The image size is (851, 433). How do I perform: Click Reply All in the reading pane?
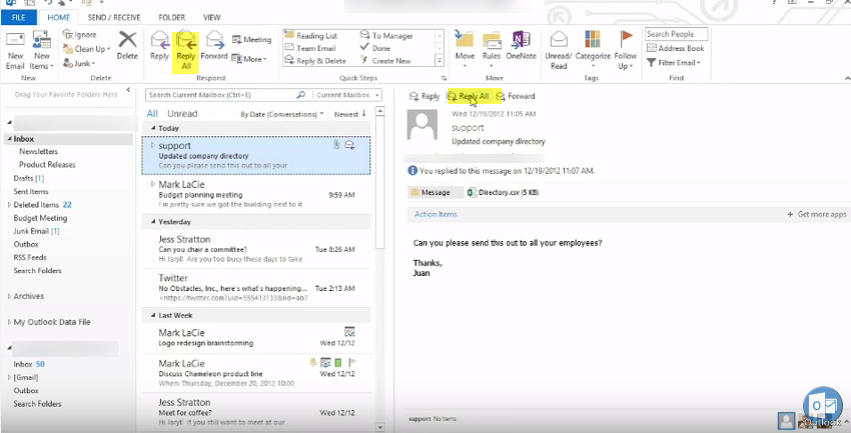click(468, 96)
